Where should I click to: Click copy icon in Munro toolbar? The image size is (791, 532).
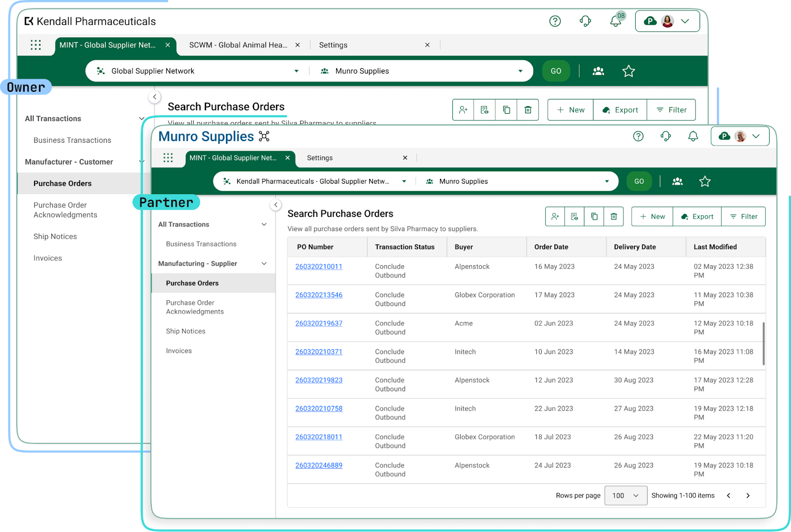[x=594, y=216]
